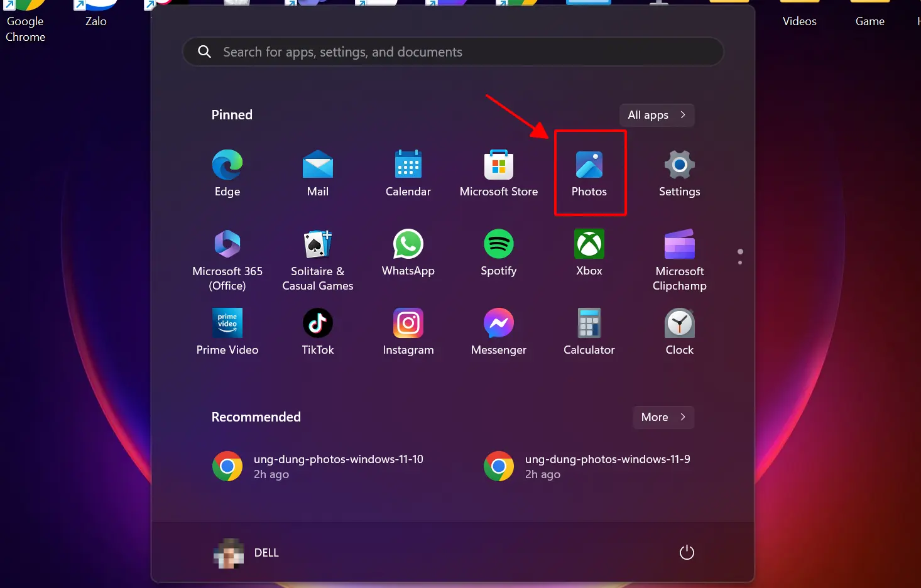Open the DELL user account profile
Image resolution: width=921 pixels, height=588 pixels.
tap(246, 553)
